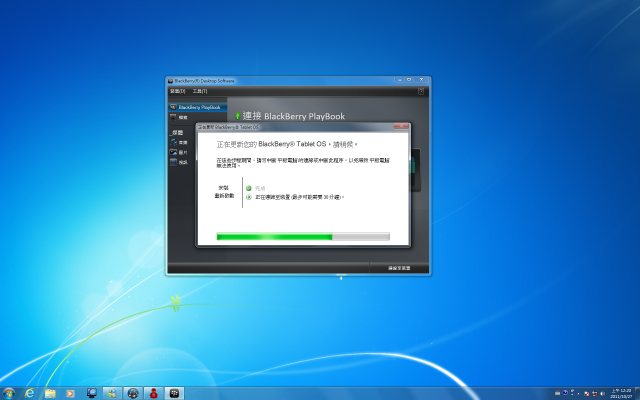Viewport: 640px width, 400px height.
Task: Open the taskbar clock and date
Action: 621,394
